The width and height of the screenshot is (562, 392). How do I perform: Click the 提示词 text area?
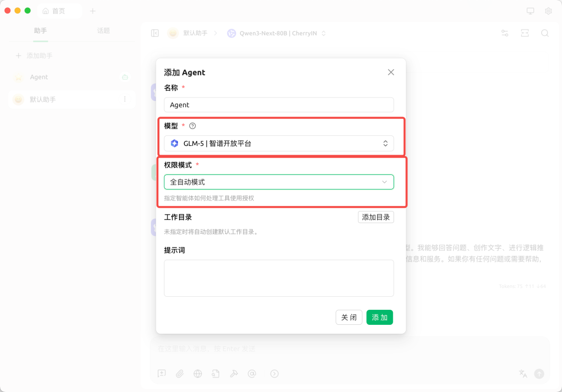pyautogui.click(x=279, y=278)
